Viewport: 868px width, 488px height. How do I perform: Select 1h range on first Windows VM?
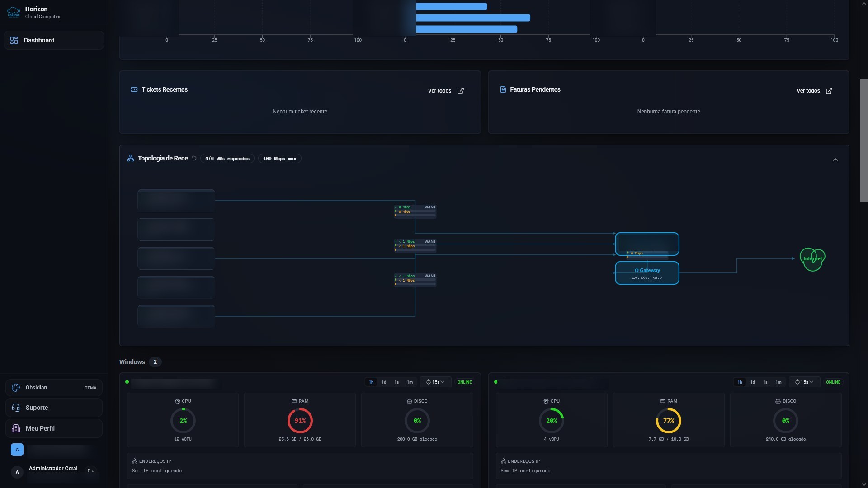point(371,382)
